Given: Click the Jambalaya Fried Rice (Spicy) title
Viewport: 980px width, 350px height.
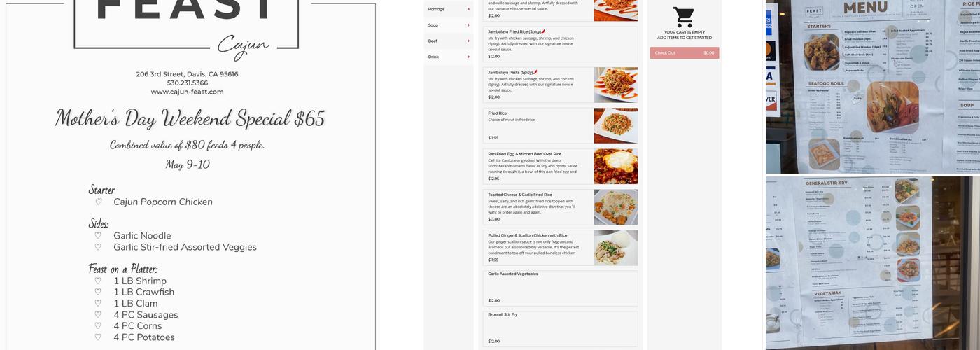Looking at the screenshot, I should pos(515,31).
